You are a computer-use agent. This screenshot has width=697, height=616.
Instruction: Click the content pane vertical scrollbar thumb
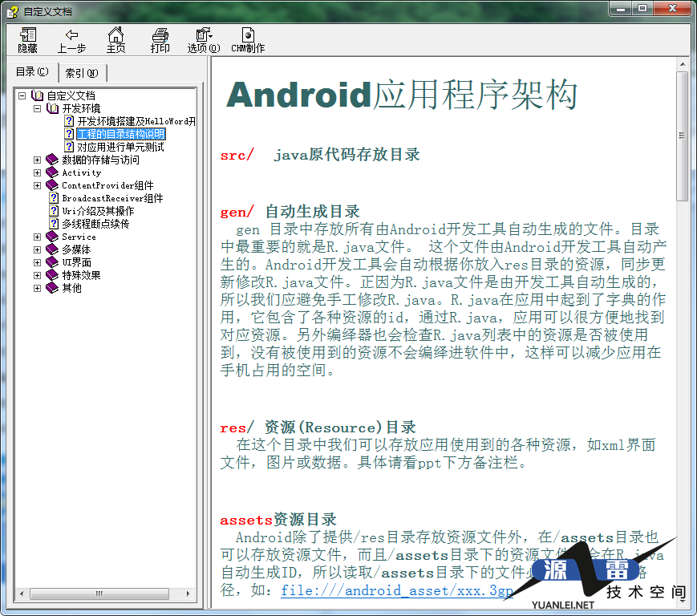[682, 136]
